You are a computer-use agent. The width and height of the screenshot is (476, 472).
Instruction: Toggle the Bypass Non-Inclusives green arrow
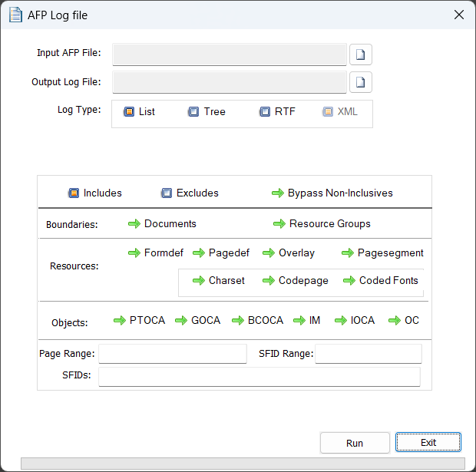278,193
